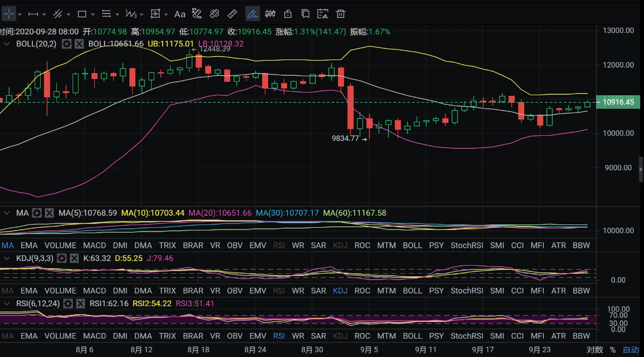Select StochRSI tab in row below MA panel
Screen dimensions: 644x357
(x=467, y=246)
